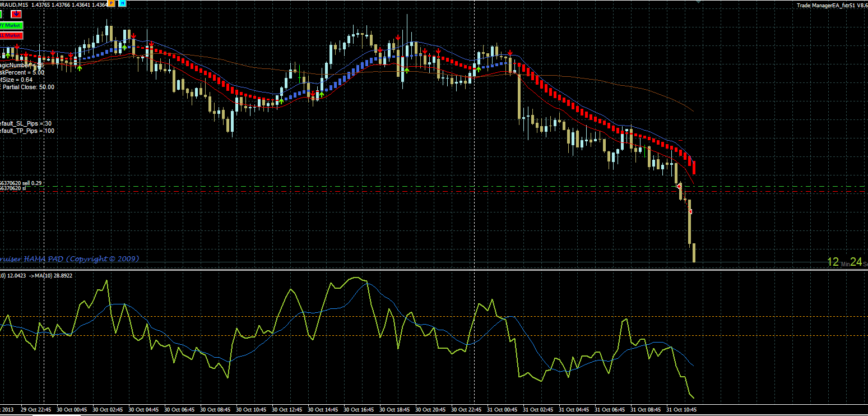Click the 30 Oct 12:45 time axis label
Image resolution: width=868 pixels, height=416 pixels.
287,410
